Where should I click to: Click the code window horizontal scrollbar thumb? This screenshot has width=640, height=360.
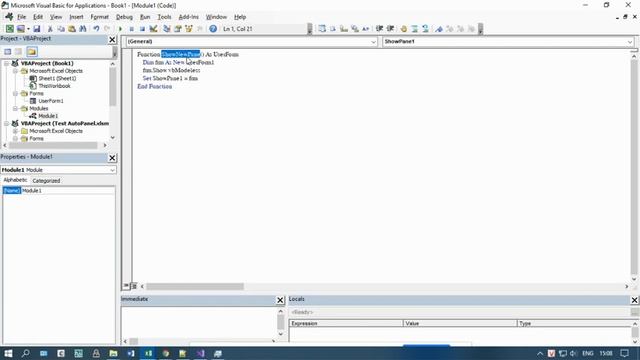[195, 287]
